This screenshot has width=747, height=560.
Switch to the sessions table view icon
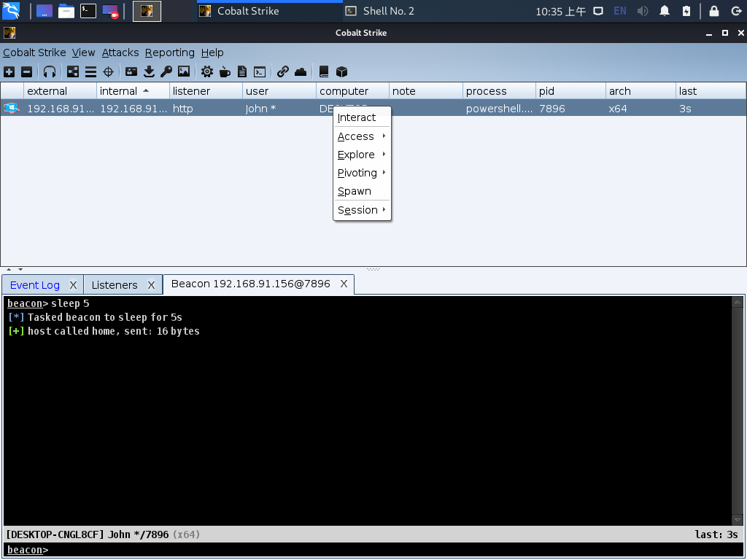point(90,71)
